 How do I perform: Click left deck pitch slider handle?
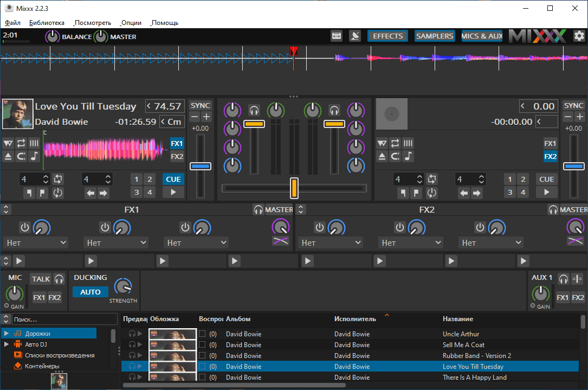point(201,166)
